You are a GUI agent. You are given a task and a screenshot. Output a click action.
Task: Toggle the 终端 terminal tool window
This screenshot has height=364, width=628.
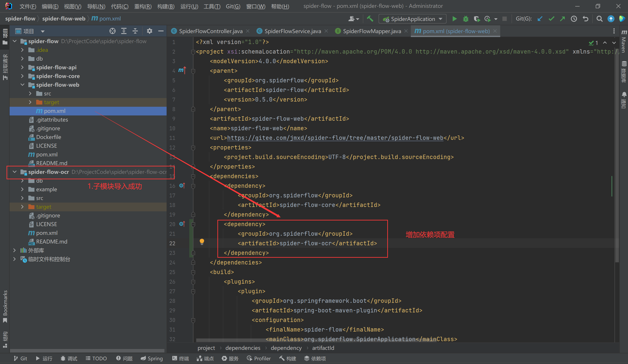(x=180, y=358)
